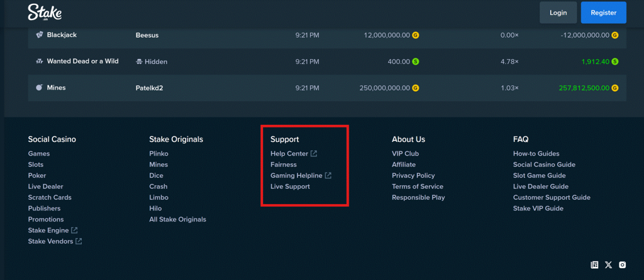Image resolution: width=644 pixels, height=280 pixels.
Task: Click the username Beesus
Action: [147, 35]
